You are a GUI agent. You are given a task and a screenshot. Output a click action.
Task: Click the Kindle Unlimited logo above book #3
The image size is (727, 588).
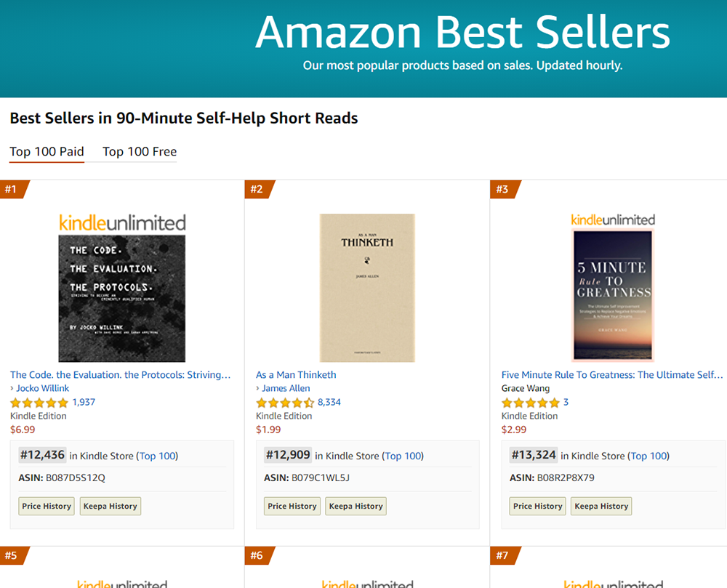click(613, 220)
